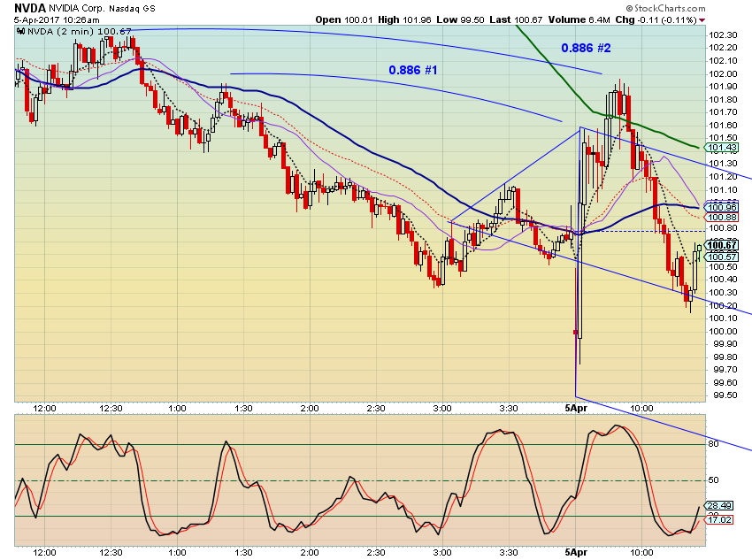
Task: Click the bold NVDA ticker symbol title
Action: (x=30, y=8)
